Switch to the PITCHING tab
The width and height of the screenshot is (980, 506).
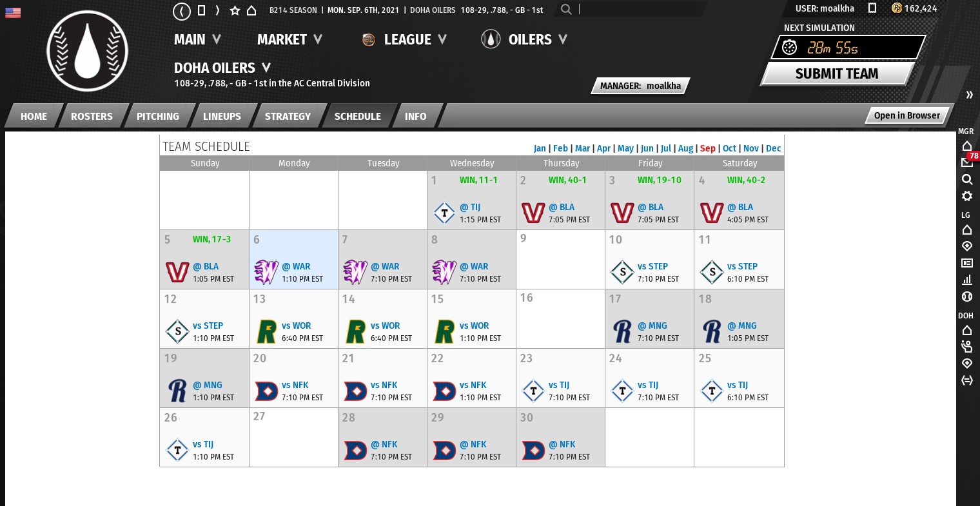pyautogui.click(x=157, y=116)
